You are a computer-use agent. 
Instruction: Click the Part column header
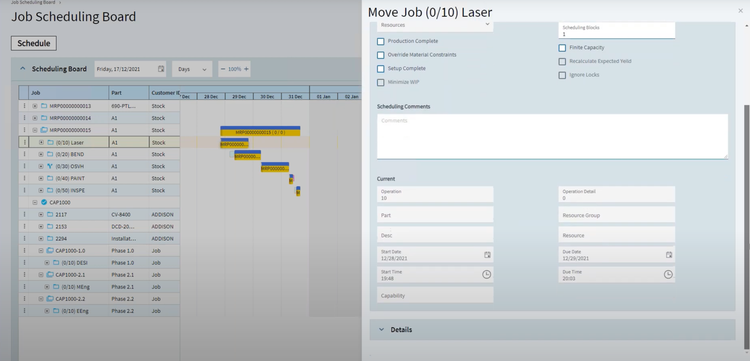(x=129, y=93)
